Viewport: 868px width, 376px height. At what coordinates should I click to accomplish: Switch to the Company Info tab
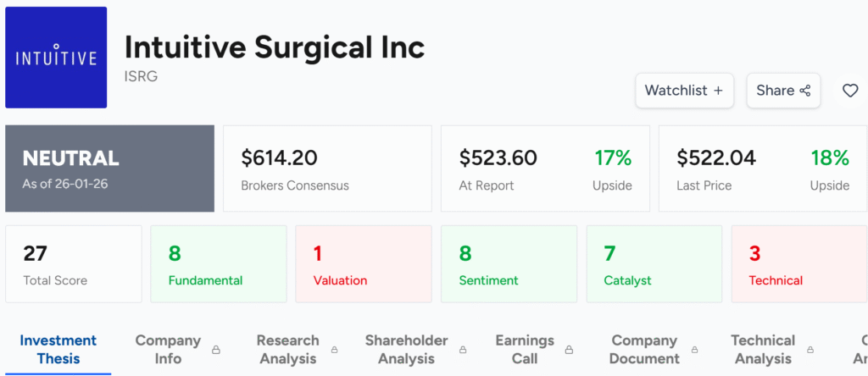tap(168, 349)
